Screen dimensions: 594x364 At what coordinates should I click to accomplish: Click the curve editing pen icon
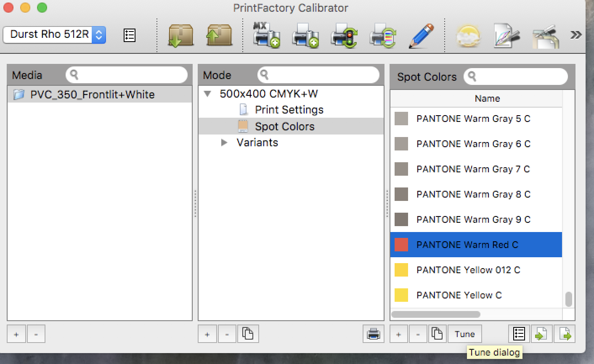coord(506,36)
